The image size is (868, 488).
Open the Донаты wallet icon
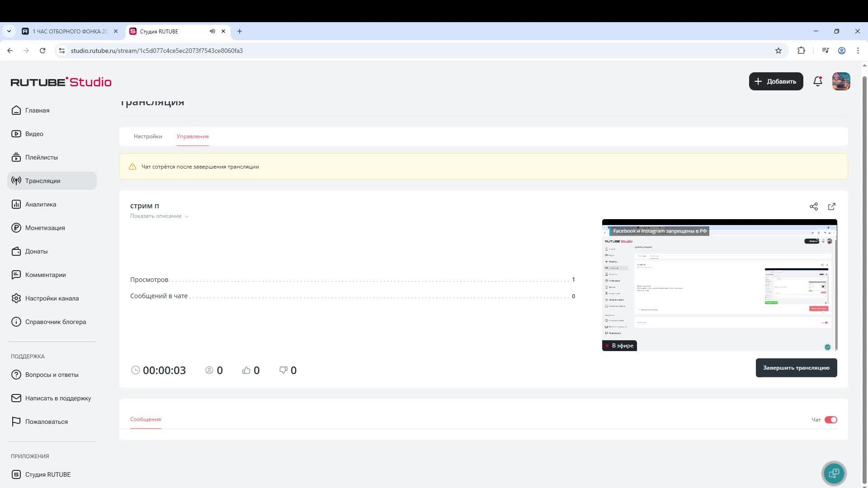tap(16, 251)
